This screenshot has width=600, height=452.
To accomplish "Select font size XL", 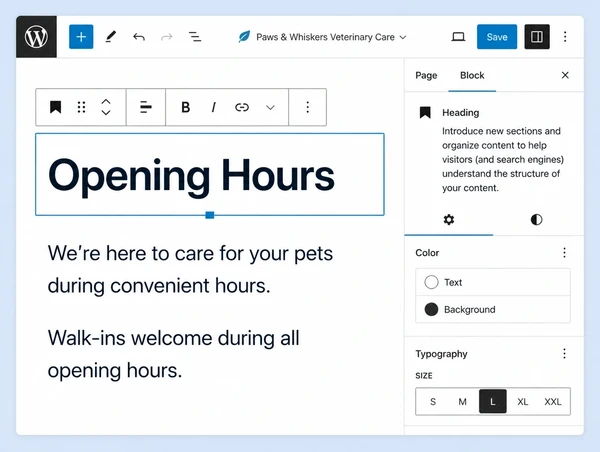I will point(523,401).
